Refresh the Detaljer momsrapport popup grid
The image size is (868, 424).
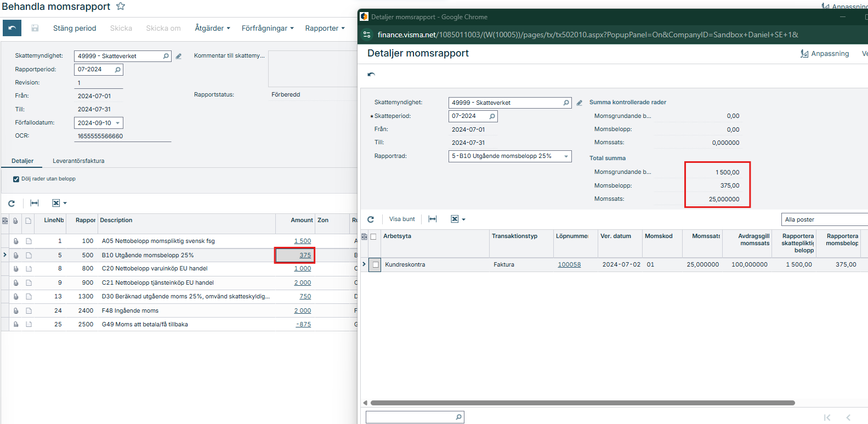point(371,219)
